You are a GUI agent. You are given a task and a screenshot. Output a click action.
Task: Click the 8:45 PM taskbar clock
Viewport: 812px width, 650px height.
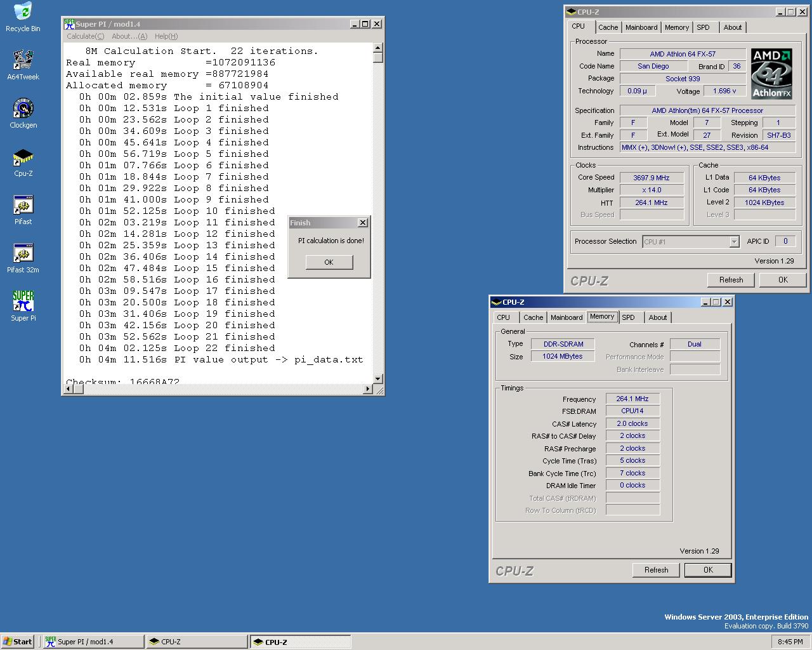pos(790,642)
